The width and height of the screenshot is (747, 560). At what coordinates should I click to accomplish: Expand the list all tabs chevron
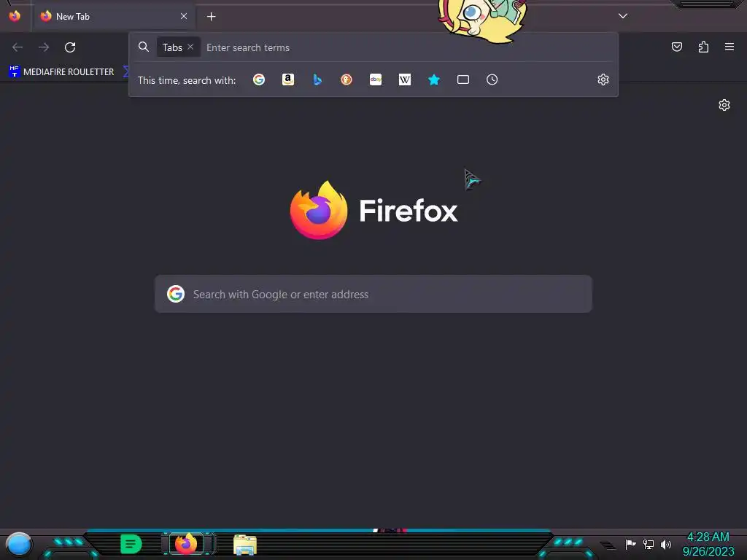point(623,16)
